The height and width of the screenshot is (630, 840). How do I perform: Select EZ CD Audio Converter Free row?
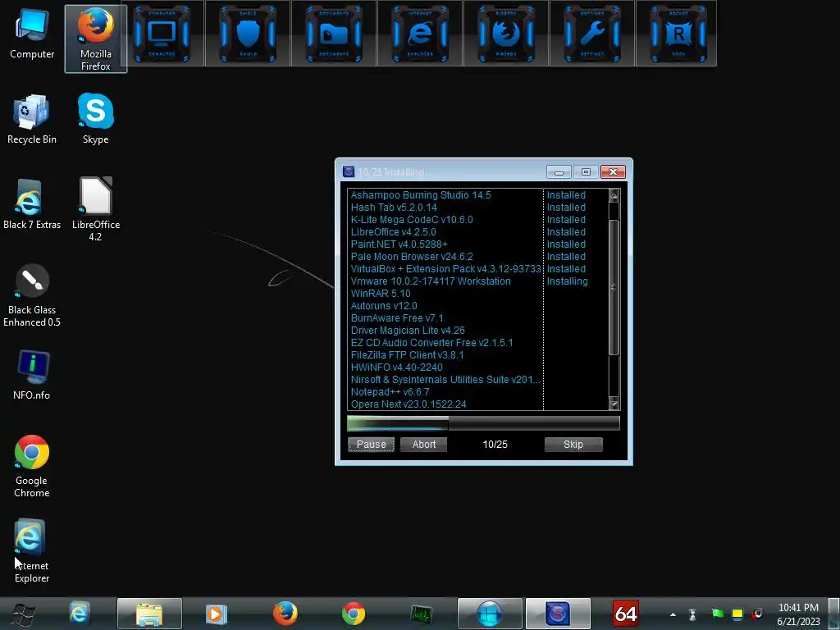[431, 343]
